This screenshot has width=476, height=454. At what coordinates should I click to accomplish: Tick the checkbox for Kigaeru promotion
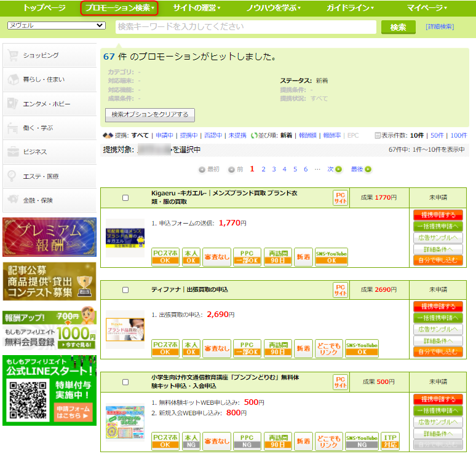point(125,198)
